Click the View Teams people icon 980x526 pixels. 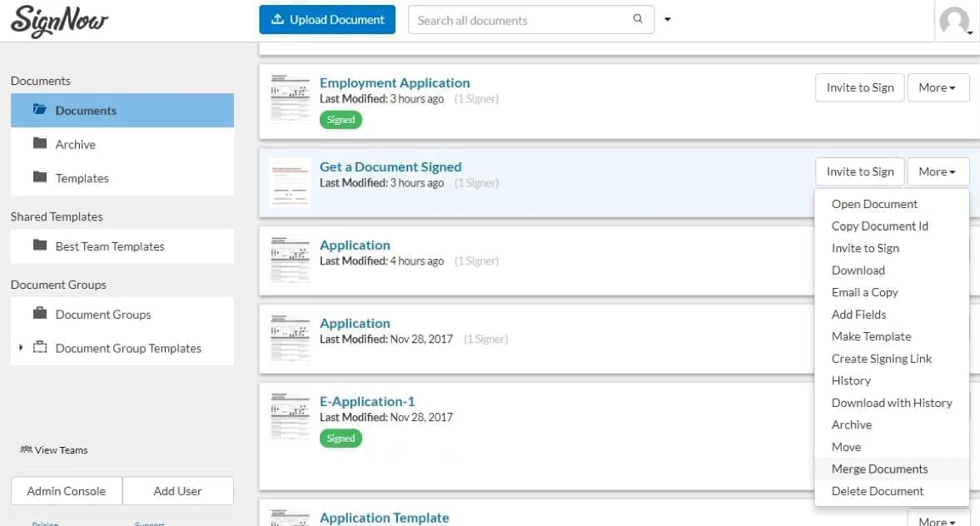[x=25, y=449]
